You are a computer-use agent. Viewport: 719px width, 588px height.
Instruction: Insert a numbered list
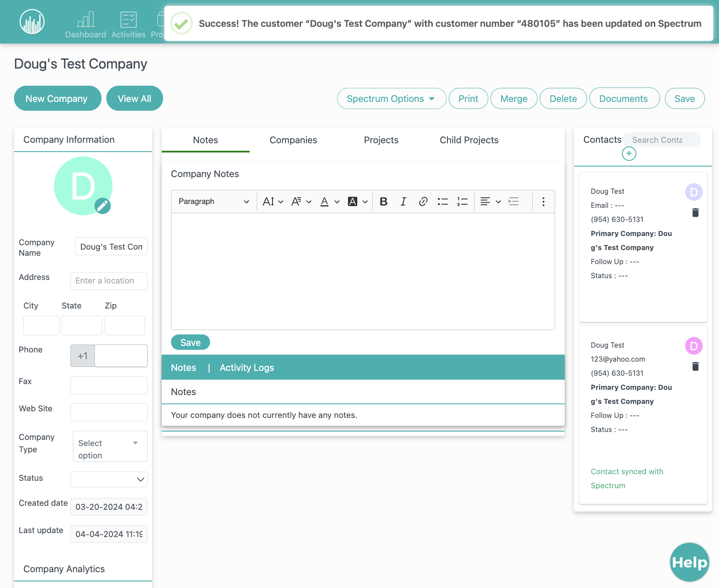(x=462, y=201)
